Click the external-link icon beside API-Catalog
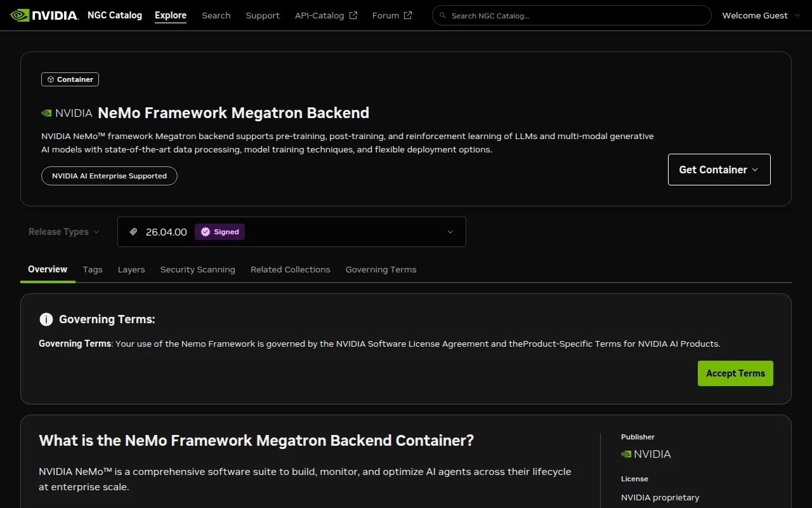This screenshot has width=812, height=508. 353,15
